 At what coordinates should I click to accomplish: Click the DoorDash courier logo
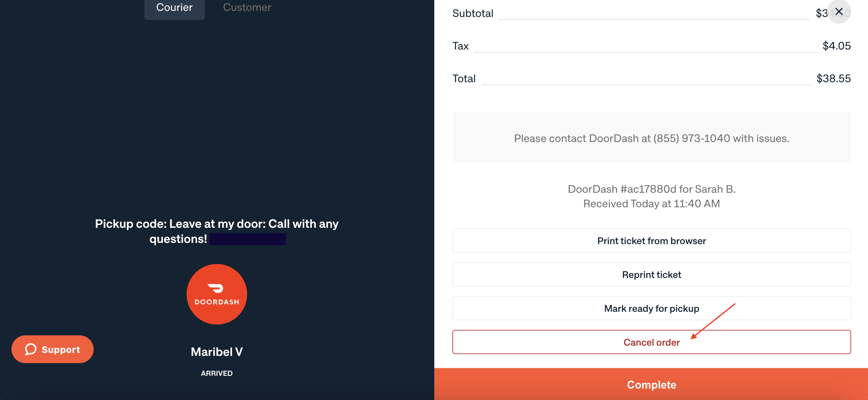pos(217,294)
